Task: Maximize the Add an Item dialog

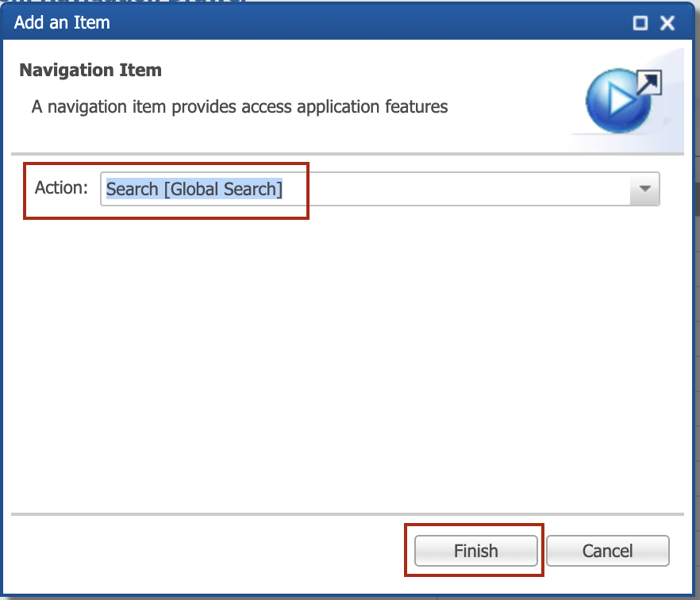Action: 640,23
